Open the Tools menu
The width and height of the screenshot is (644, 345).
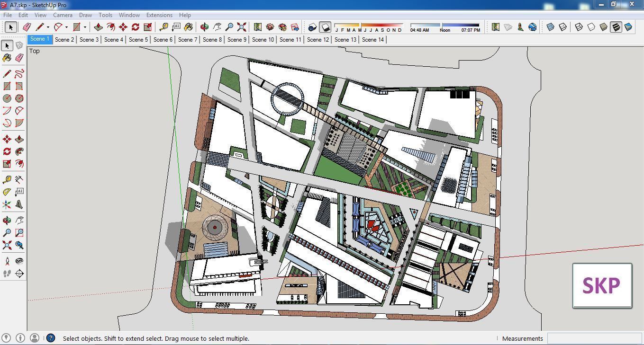tap(105, 15)
